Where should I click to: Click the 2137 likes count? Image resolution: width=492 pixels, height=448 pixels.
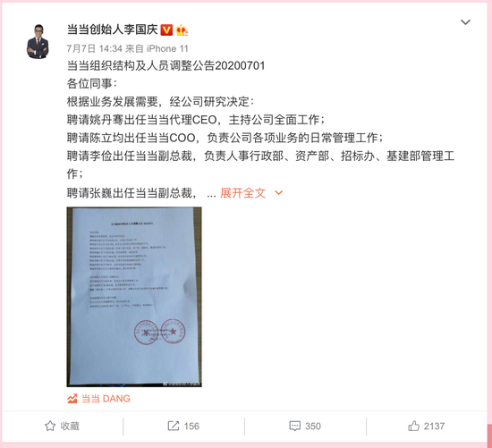[434, 426]
